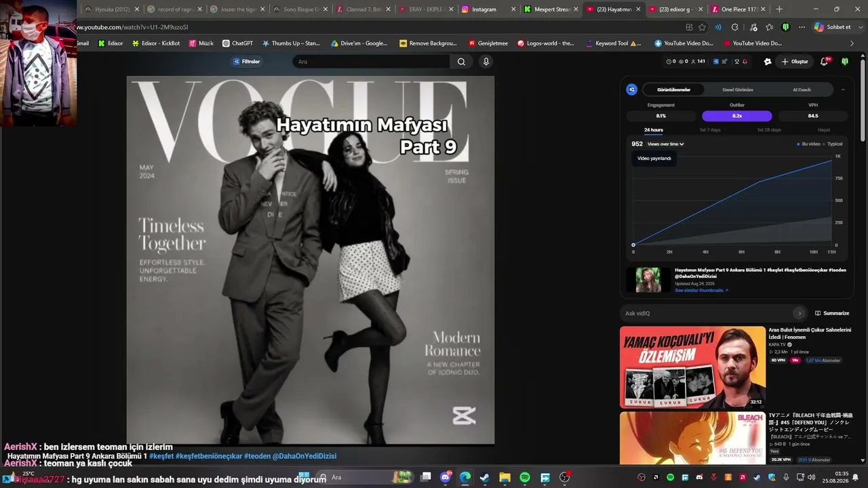Open the YouTube account avatar menu
This screenshot has width=868, height=488.
tap(845, 62)
